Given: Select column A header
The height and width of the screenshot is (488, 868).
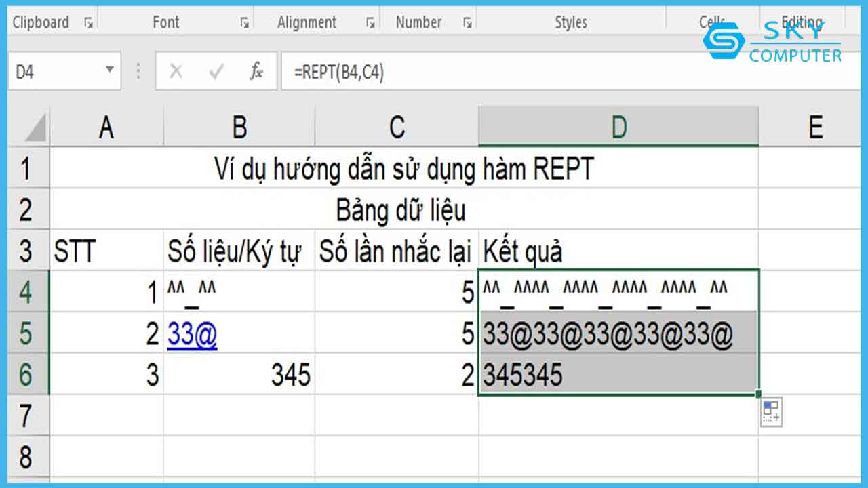Looking at the screenshot, I should click(106, 127).
